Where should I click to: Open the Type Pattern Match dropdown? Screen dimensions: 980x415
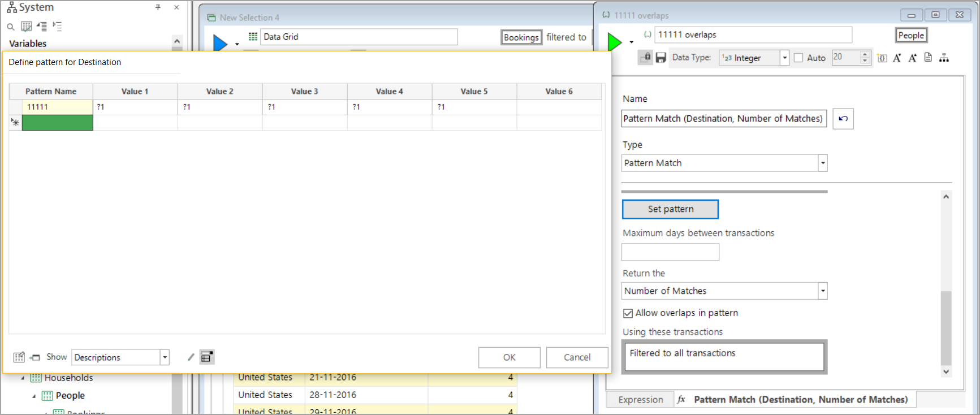click(823, 163)
